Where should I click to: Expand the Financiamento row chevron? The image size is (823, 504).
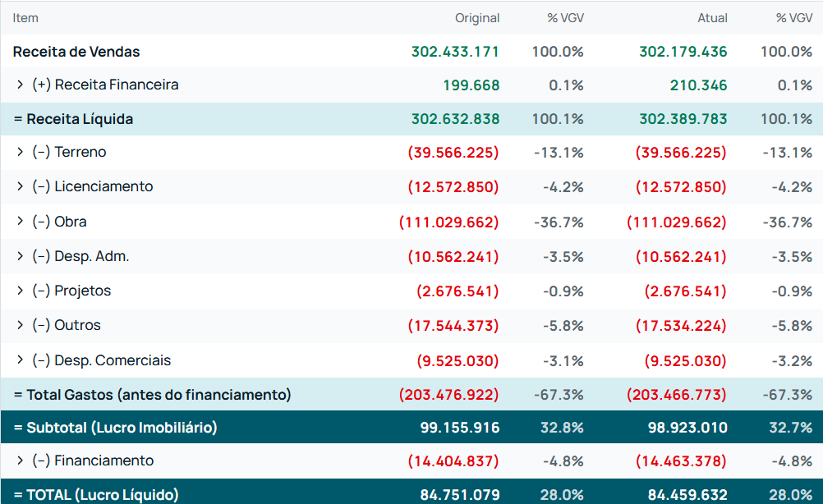(20, 460)
